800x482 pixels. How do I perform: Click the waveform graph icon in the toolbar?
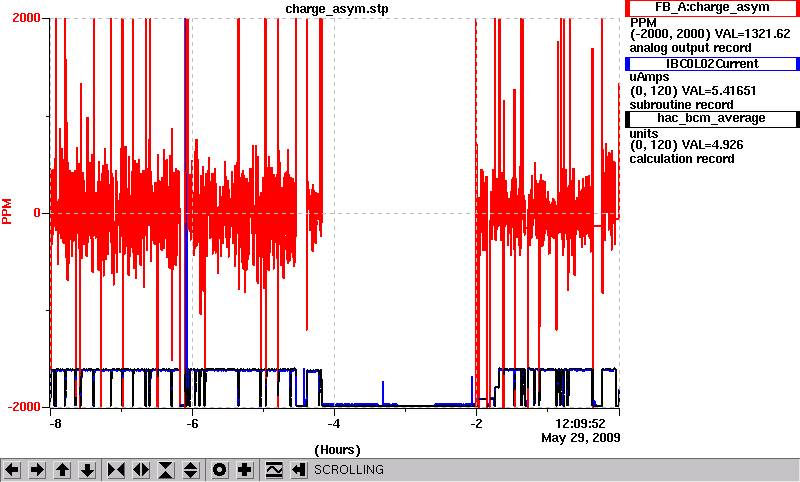point(274,470)
